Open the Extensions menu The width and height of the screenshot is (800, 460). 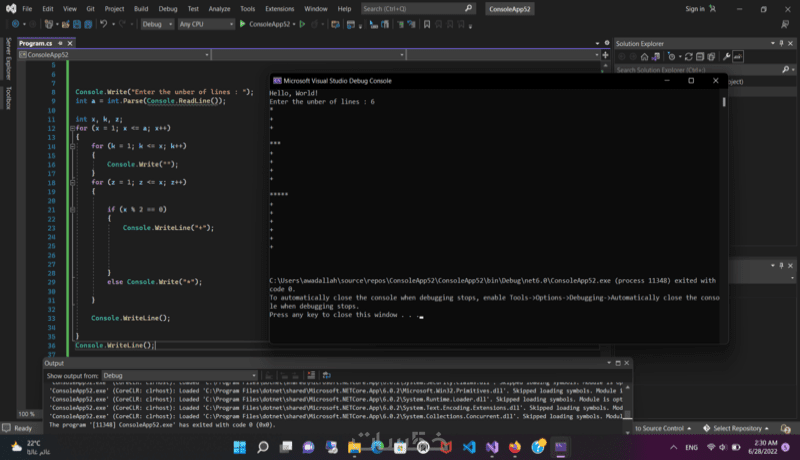(x=280, y=9)
